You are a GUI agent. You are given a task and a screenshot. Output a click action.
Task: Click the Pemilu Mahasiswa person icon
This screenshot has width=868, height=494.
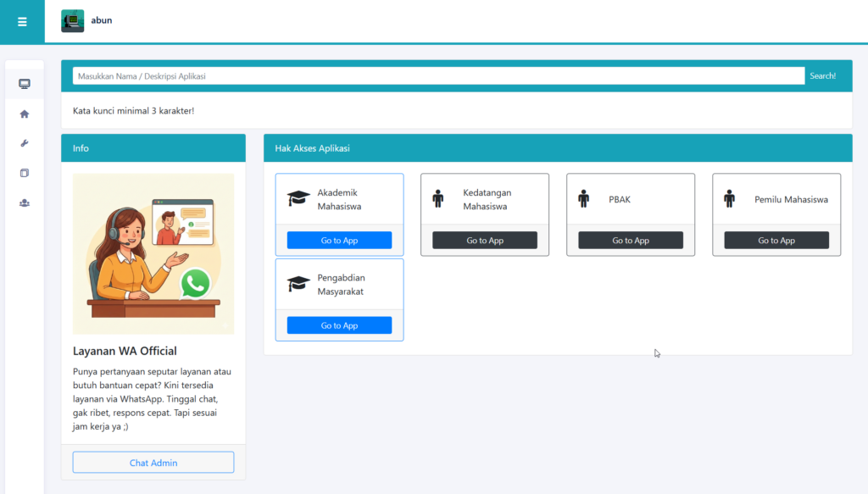(x=729, y=199)
